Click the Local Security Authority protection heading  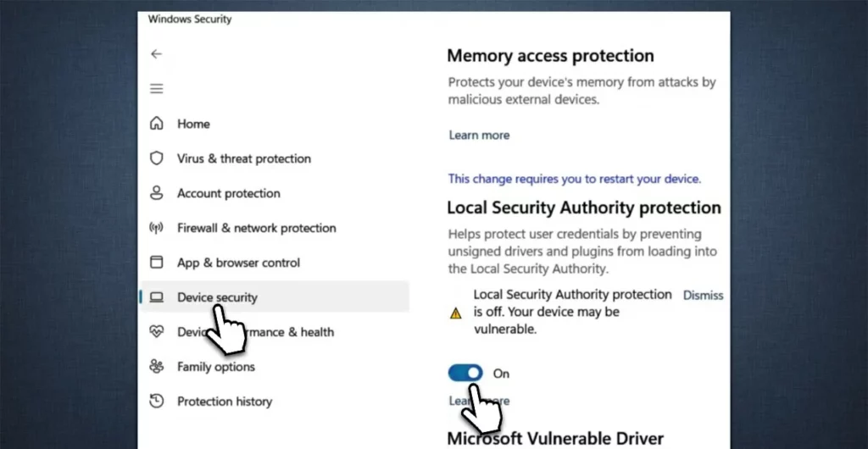click(x=583, y=208)
